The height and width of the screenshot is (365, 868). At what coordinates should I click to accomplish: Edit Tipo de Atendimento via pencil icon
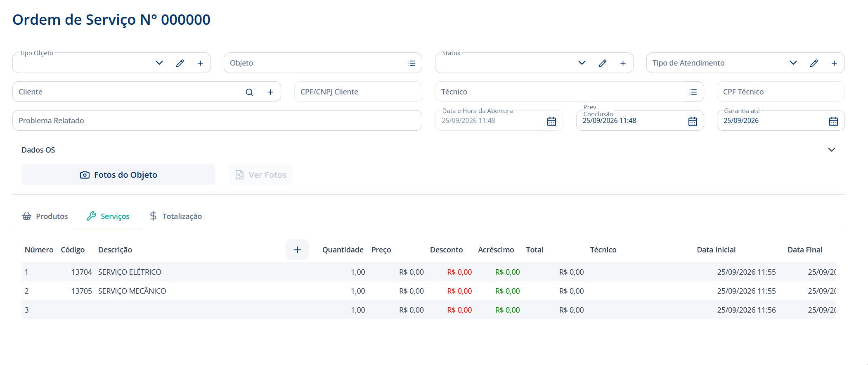point(814,63)
